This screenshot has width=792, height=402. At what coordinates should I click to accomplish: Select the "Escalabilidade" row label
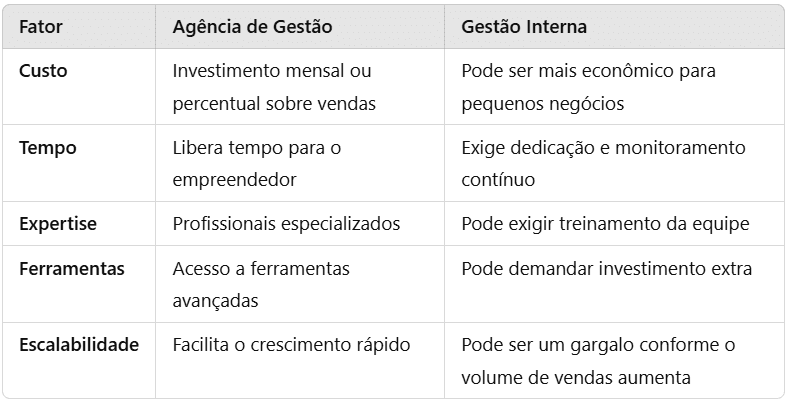79,345
